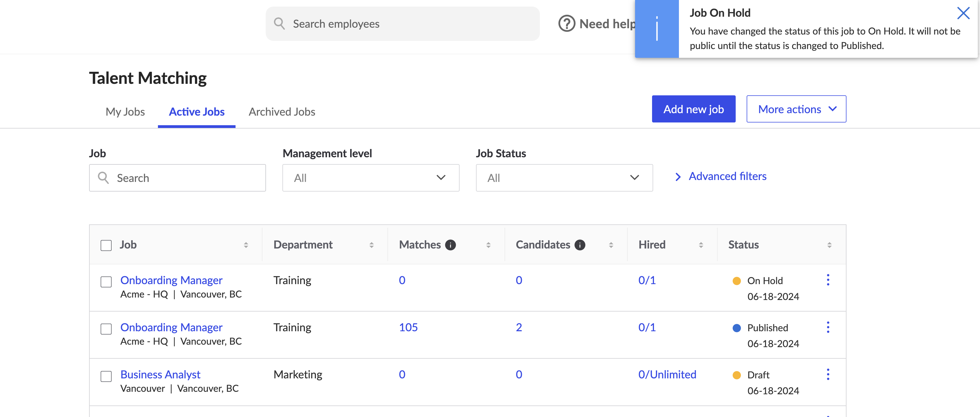The width and height of the screenshot is (980, 417).
Task: Click 0/1 hired for Published job
Action: click(647, 327)
